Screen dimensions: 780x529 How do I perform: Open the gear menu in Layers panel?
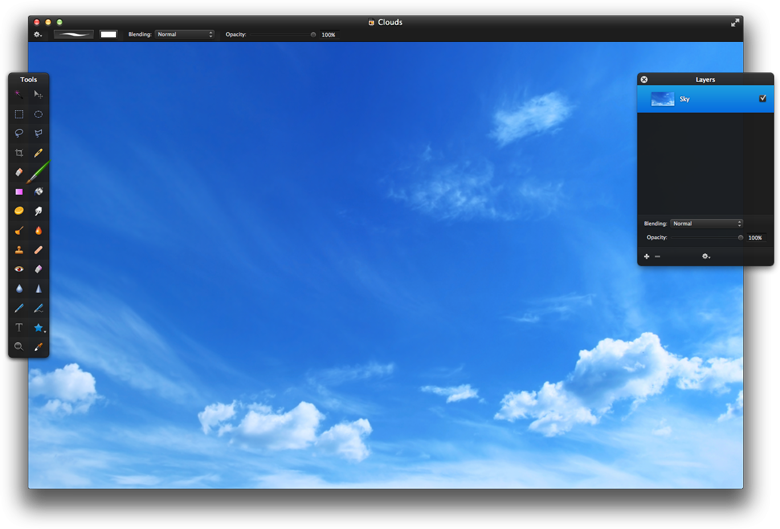706,257
